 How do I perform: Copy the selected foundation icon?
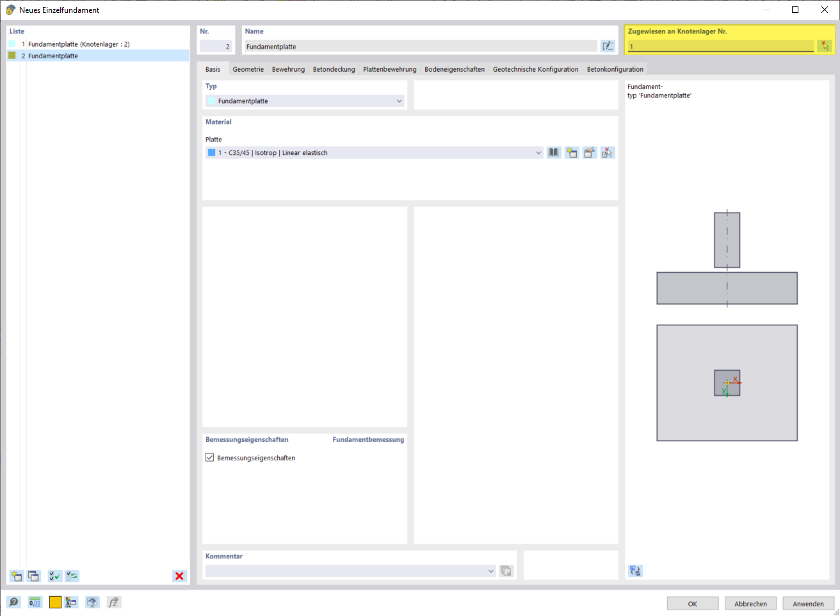(33, 576)
